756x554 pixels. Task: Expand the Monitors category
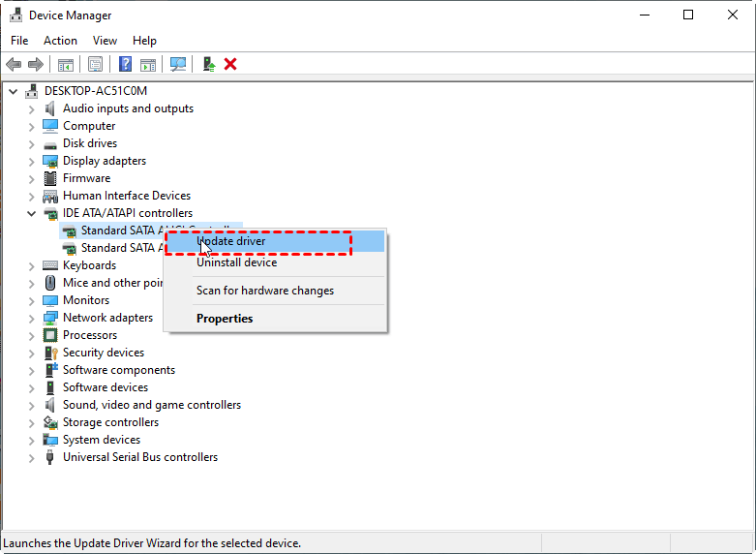(x=31, y=301)
